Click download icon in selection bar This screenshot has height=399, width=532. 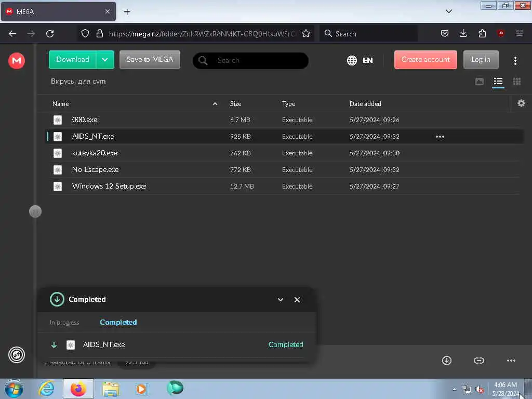click(446, 361)
